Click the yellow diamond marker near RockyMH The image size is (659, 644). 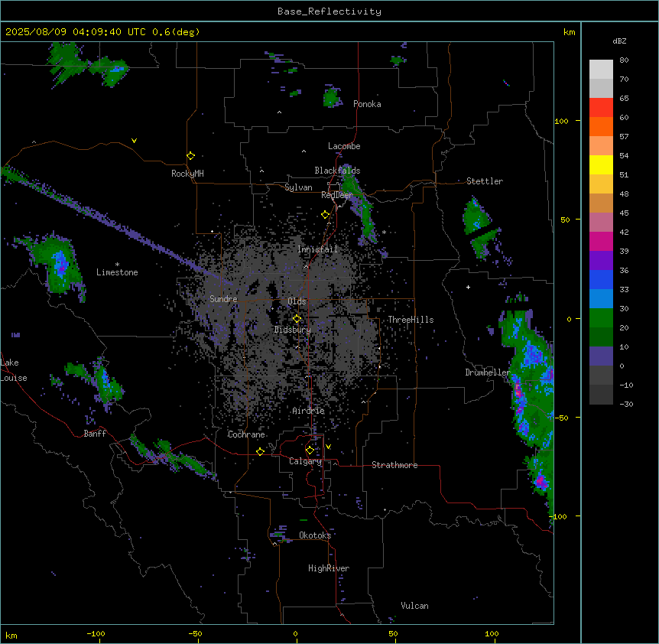tap(190, 156)
